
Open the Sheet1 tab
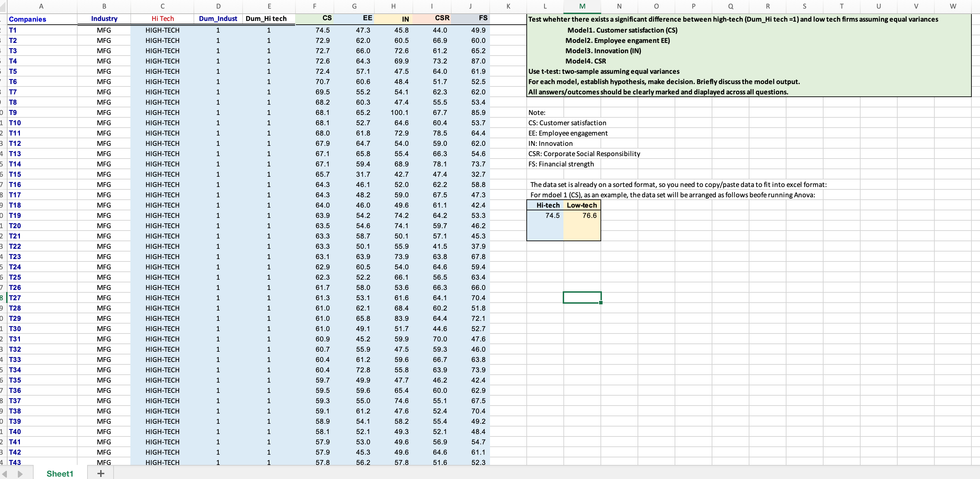pos(60,473)
